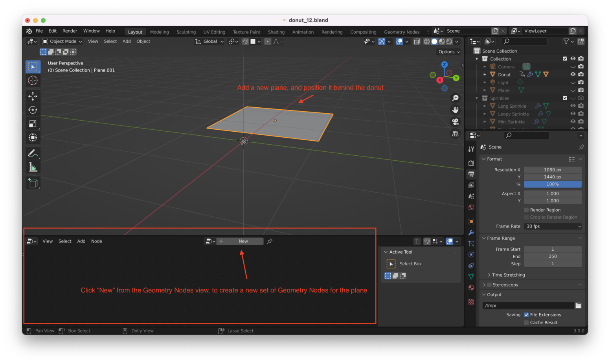Click New to create geometry nodes
This screenshot has height=364, width=610.
click(x=243, y=241)
